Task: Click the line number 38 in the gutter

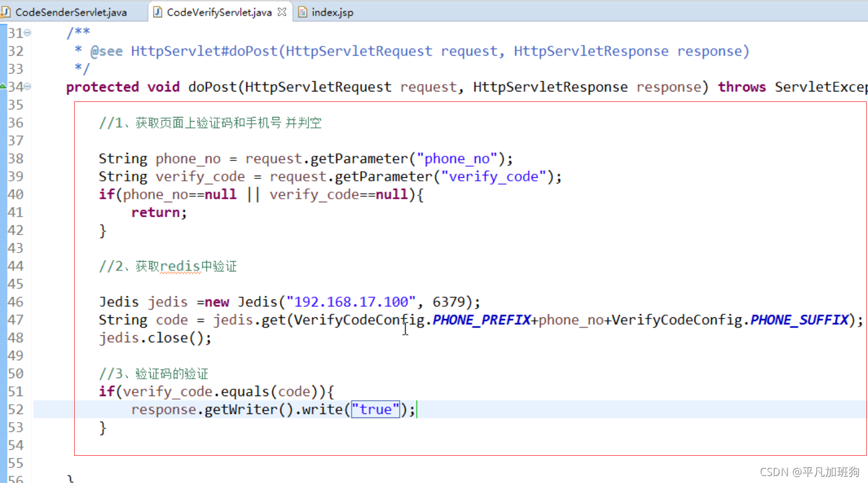Action: 16,159
